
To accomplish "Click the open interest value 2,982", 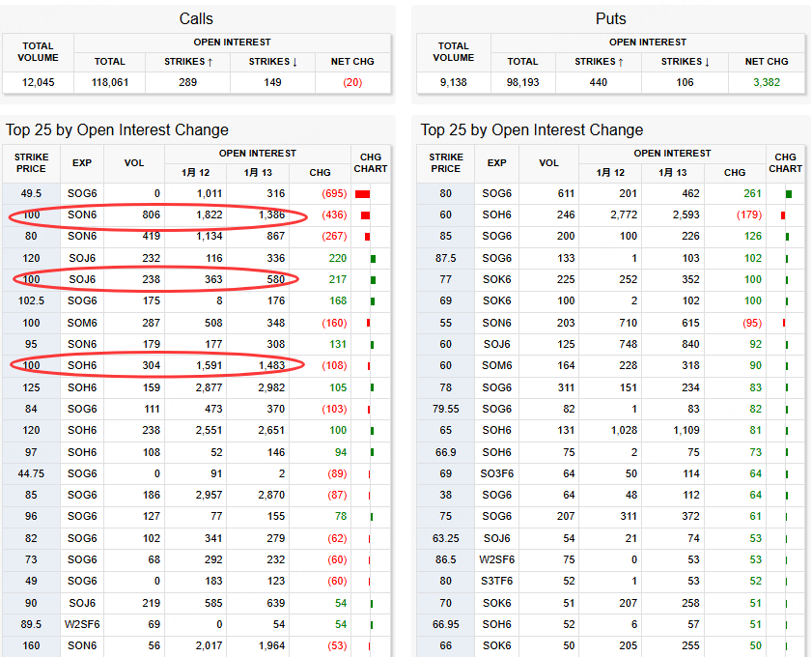I will pyautogui.click(x=271, y=387).
